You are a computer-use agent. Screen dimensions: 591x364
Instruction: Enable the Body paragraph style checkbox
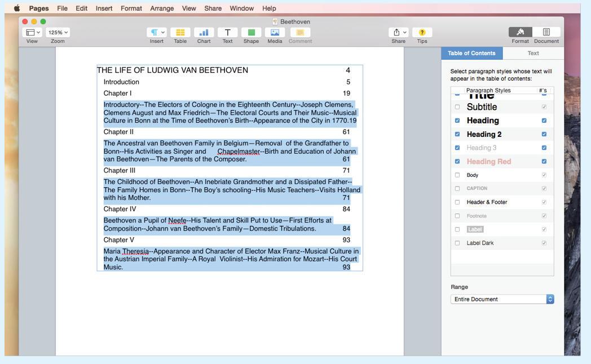pyautogui.click(x=457, y=175)
